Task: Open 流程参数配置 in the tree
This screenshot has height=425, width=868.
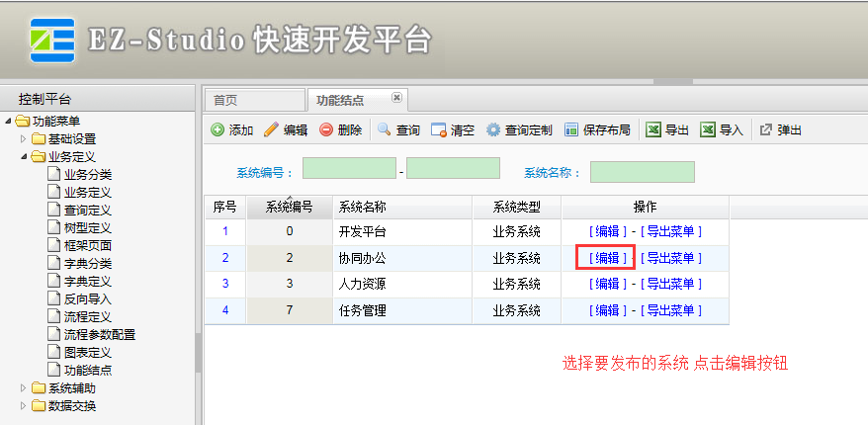Action: (100, 334)
